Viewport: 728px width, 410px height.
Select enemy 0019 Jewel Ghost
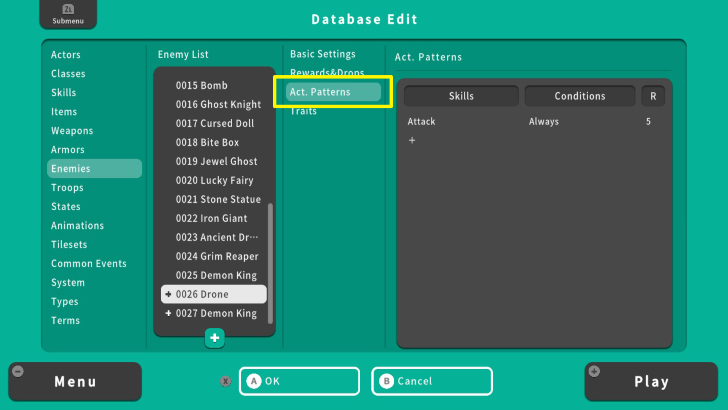(x=214, y=162)
